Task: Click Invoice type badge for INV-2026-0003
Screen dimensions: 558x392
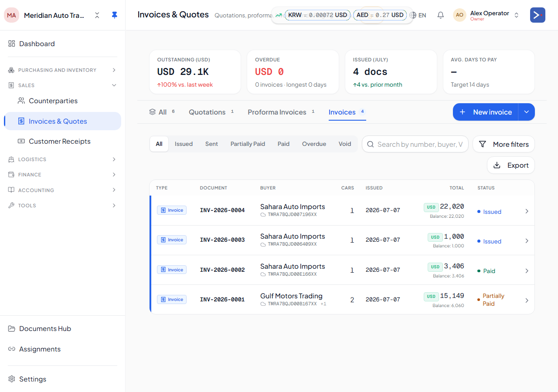Action: (172, 240)
